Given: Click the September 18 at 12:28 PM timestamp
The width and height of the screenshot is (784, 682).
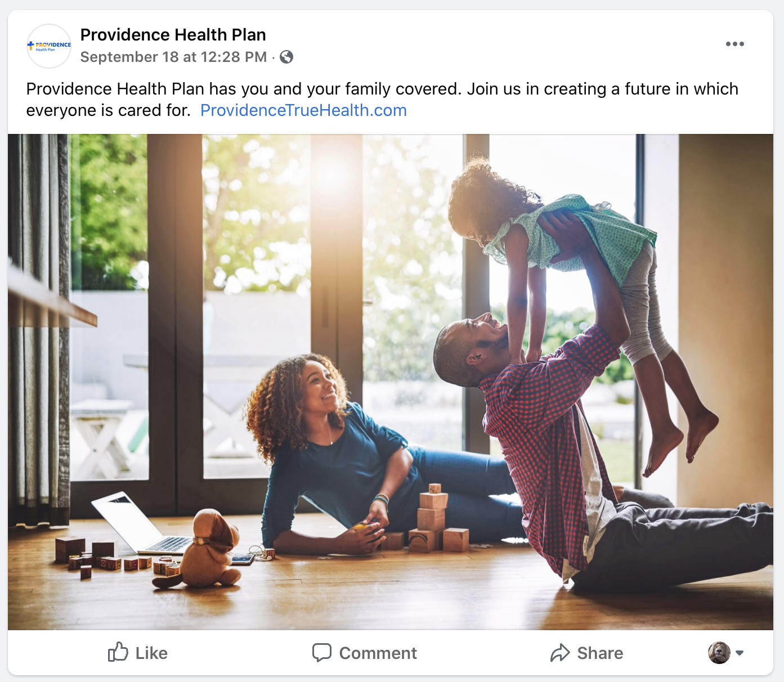Looking at the screenshot, I should 173,57.
